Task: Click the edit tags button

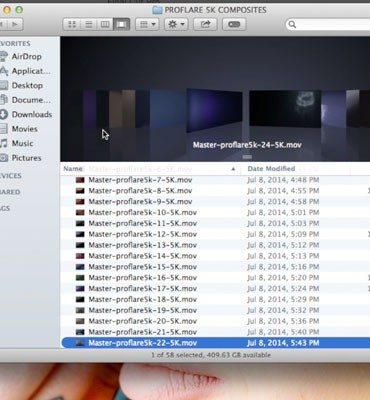Action: [x=234, y=24]
